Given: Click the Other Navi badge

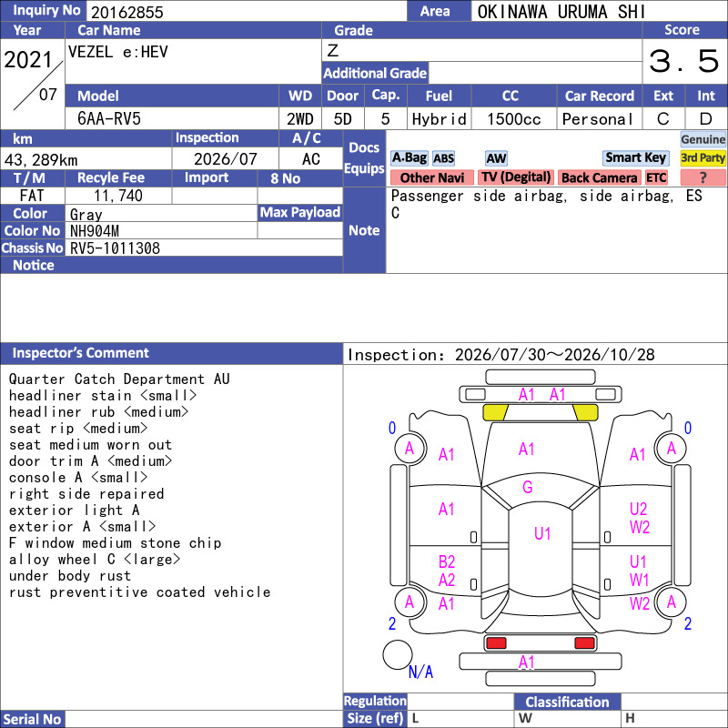Looking at the screenshot, I should click(431, 177).
